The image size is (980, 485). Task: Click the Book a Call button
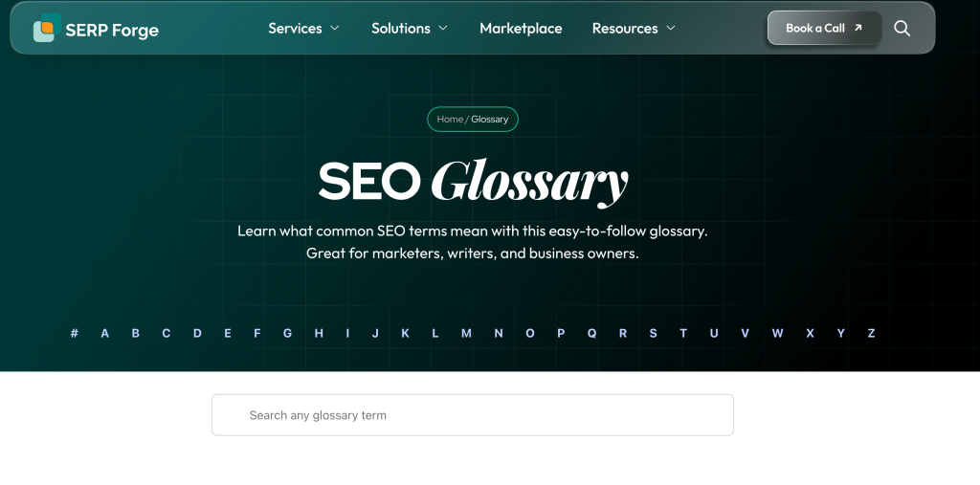coord(824,28)
